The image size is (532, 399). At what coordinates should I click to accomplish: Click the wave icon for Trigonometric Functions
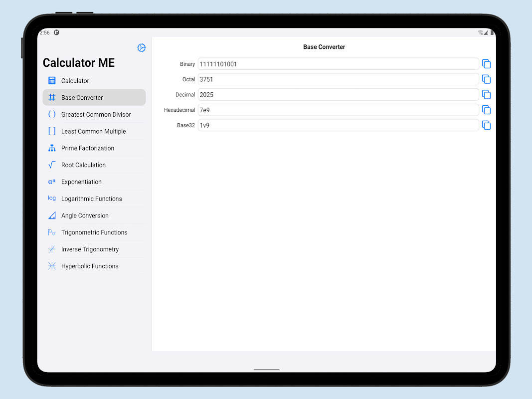(52, 232)
